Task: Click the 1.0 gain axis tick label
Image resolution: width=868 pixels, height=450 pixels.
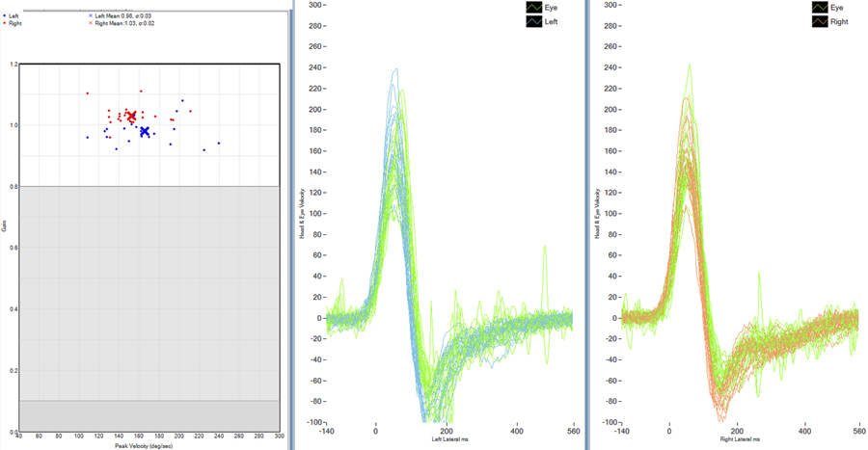Action: (14, 125)
